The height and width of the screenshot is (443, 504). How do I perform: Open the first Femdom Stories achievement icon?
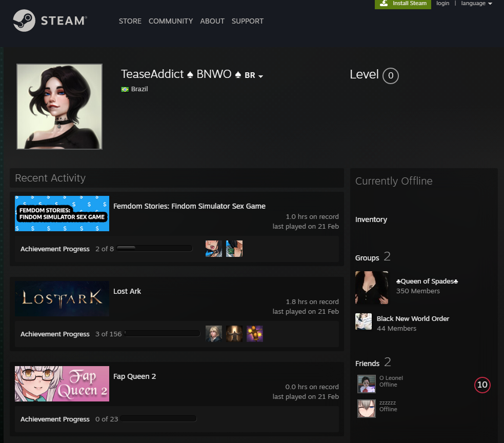[214, 249]
